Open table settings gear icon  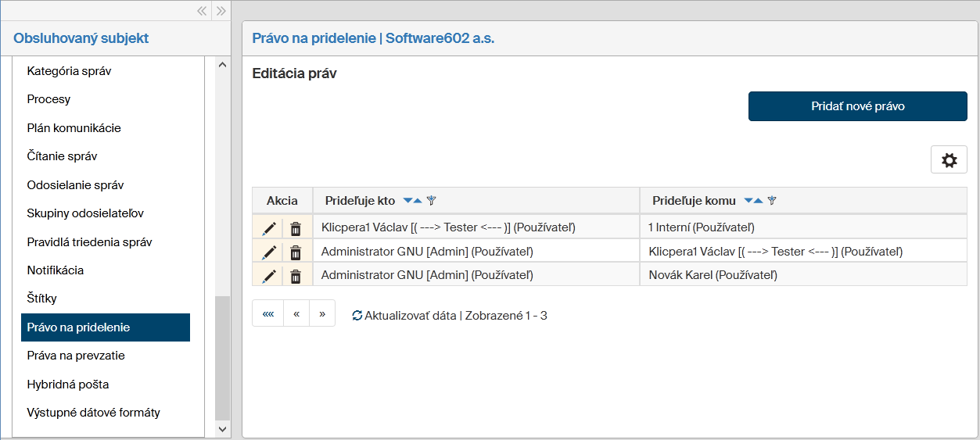click(x=949, y=160)
